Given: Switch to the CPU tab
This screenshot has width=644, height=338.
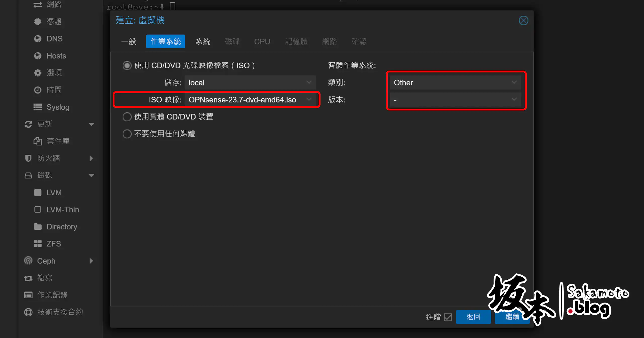Looking at the screenshot, I should pos(262,41).
